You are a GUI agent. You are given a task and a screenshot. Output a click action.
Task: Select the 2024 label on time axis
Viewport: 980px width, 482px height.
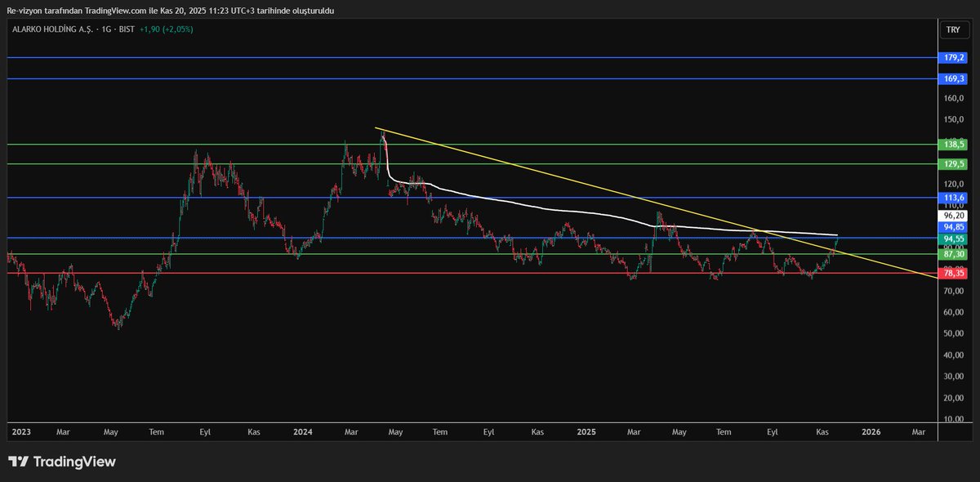(303, 431)
